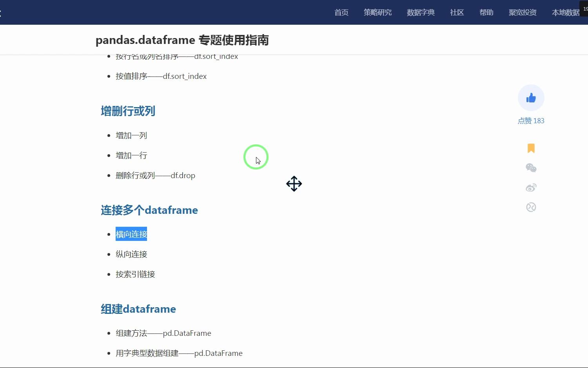
Task: Click the 按索引链接 list item
Action: point(135,274)
